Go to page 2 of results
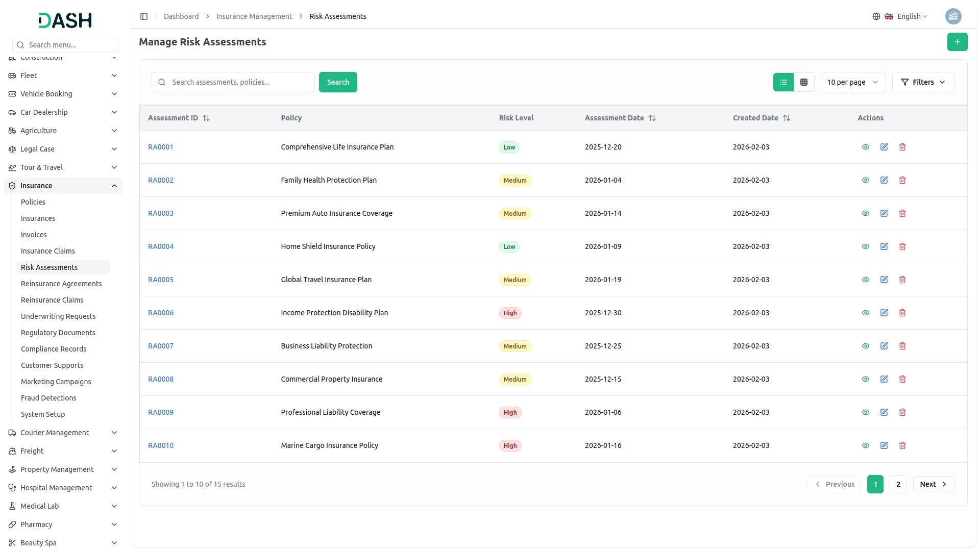The height and width of the screenshot is (551, 980). coord(898,484)
